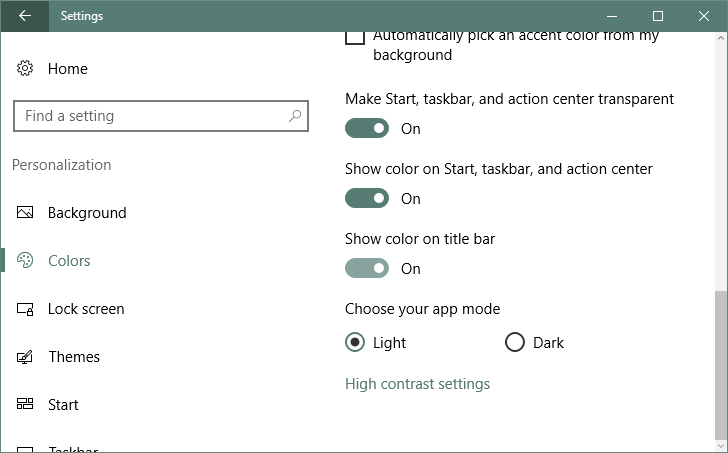Screen dimensions: 728x453
Task: Switch off Show color on title bar
Action: (367, 268)
